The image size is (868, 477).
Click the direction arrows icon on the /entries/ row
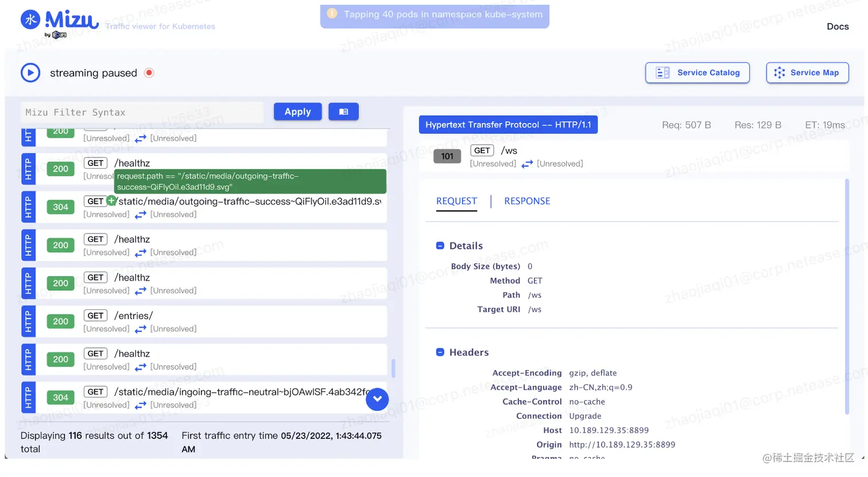click(x=140, y=329)
